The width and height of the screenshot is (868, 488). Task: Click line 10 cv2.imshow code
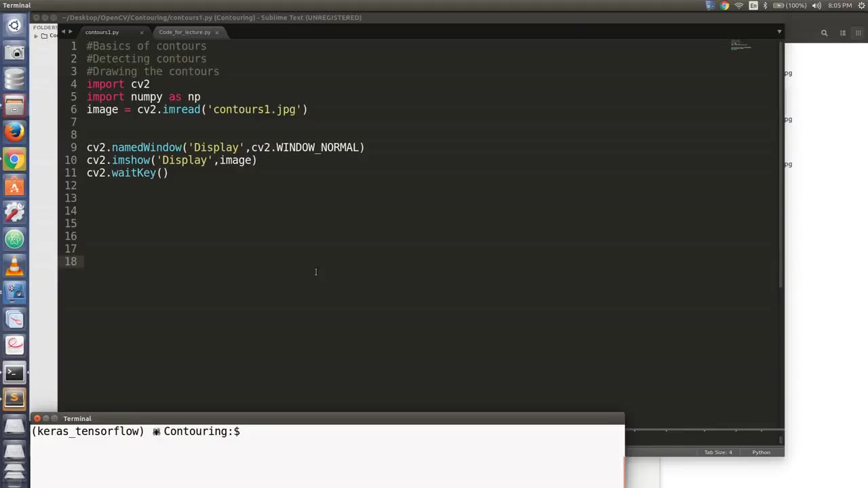pos(172,160)
